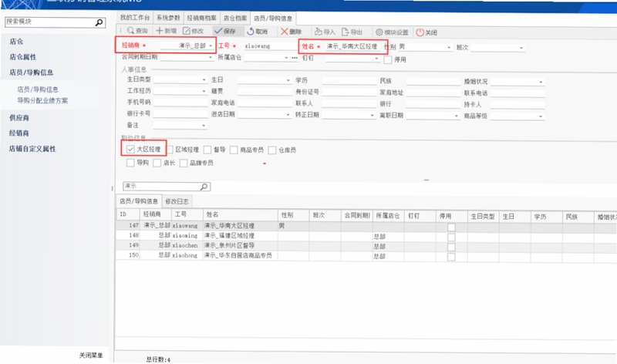Click the ID column header

(x=128, y=214)
